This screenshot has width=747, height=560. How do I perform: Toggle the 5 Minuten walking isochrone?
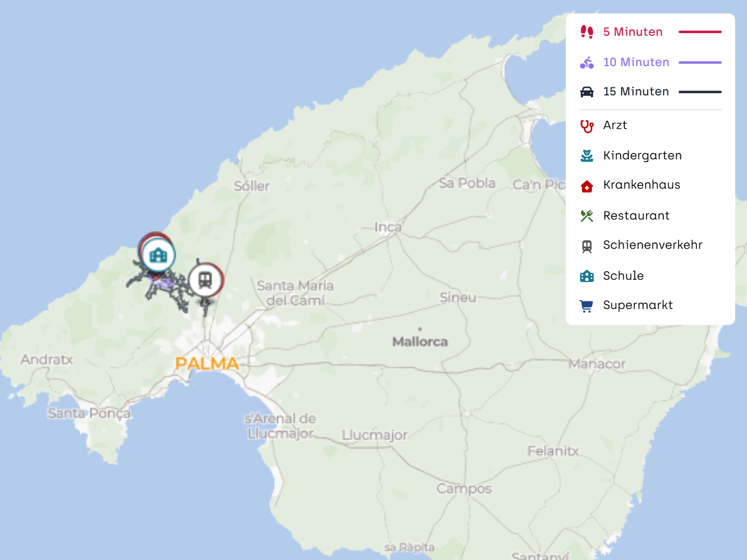[633, 32]
